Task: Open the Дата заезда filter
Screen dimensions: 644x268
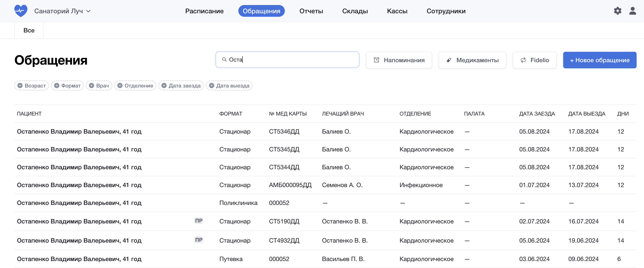Action: pos(181,85)
